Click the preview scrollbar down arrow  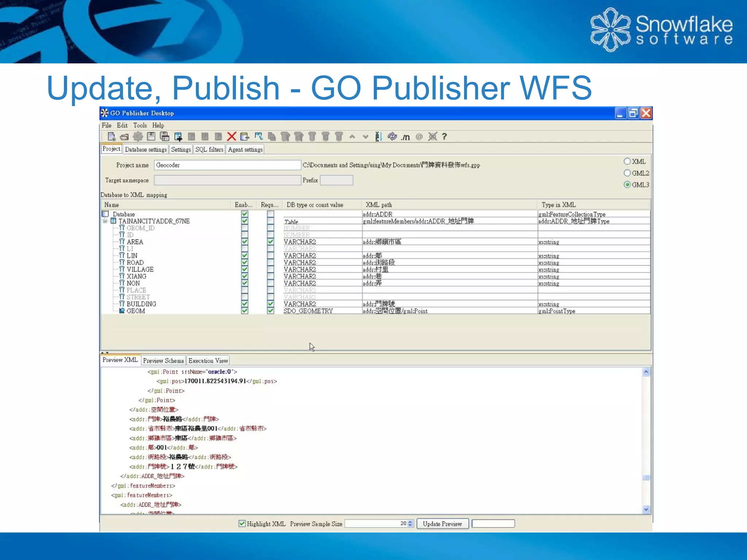tap(646, 509)
